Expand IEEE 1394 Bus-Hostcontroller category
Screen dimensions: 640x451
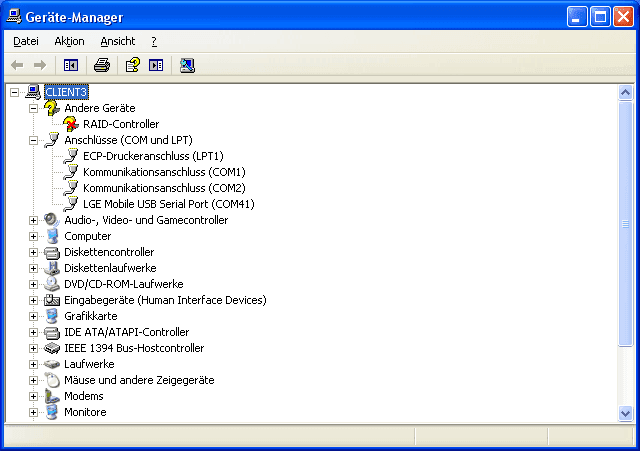pos(33,348)
